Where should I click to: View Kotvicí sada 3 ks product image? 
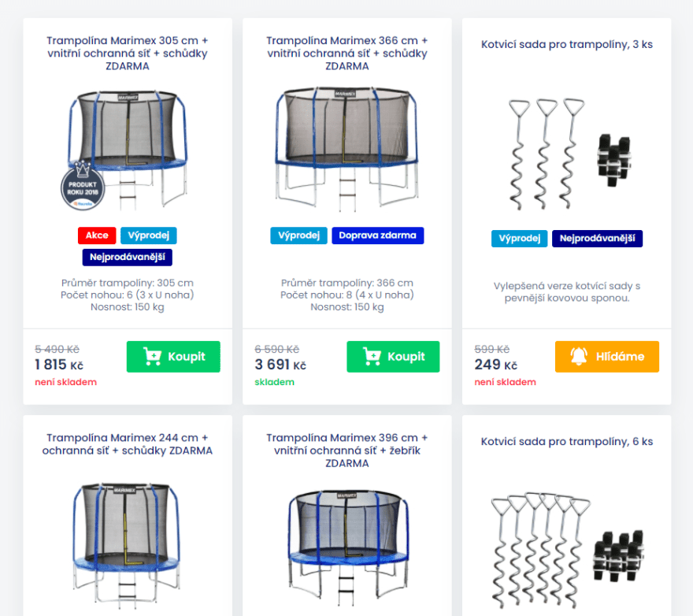click(569, 154)
